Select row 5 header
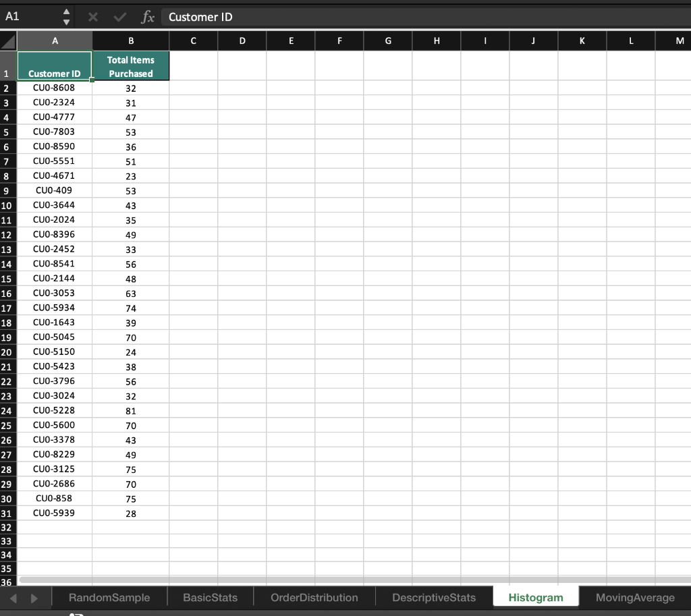The width and height of the screenshot is (691, 616). [x=7, y=132]
